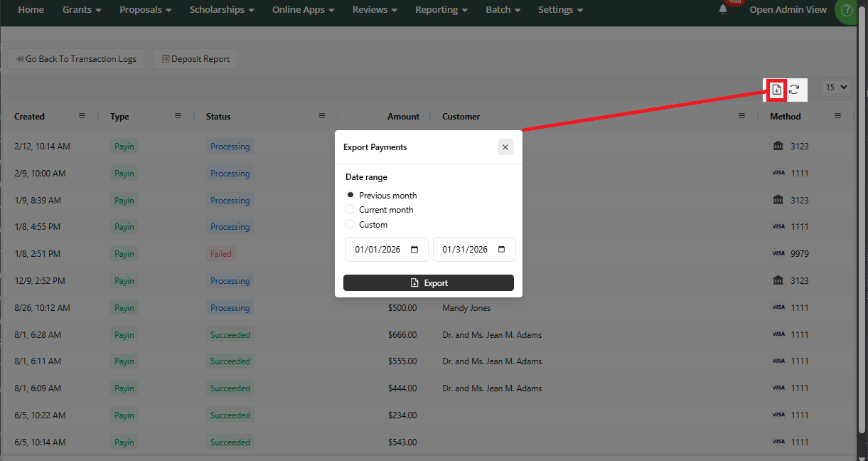Open the Method column menu icon
Screen dimensions: 868x461
tap(837, 116)
